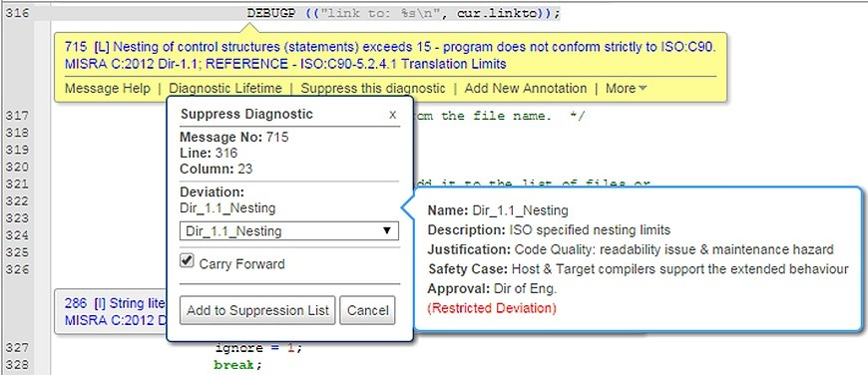
Task: Click the DEBUGP code statement on line 316
Action: (403, 13)
